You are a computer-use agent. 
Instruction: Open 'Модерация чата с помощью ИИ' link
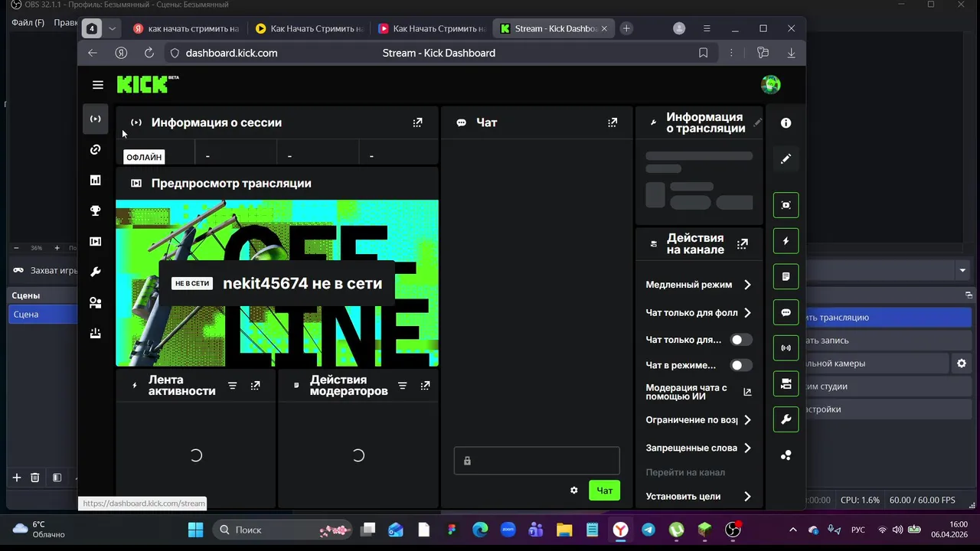tap(698, 392)
